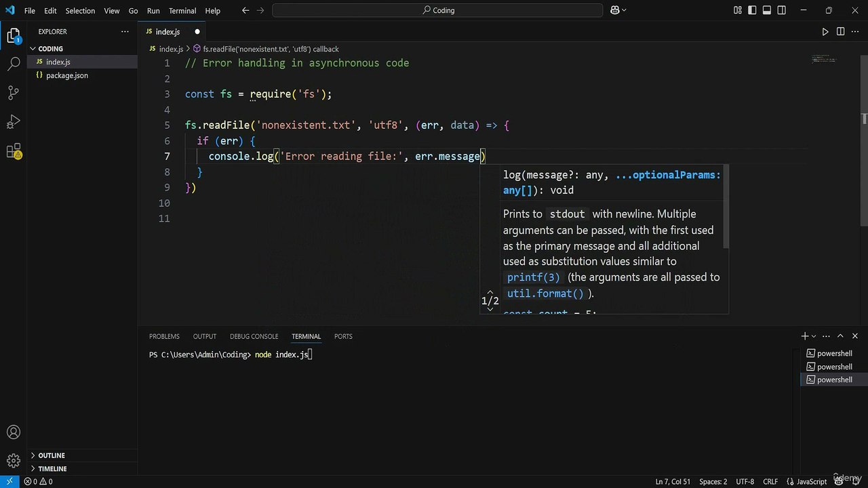Expand the TIMELINE section
The width and height of the screenshot is (868, 488).
(82, 468)
